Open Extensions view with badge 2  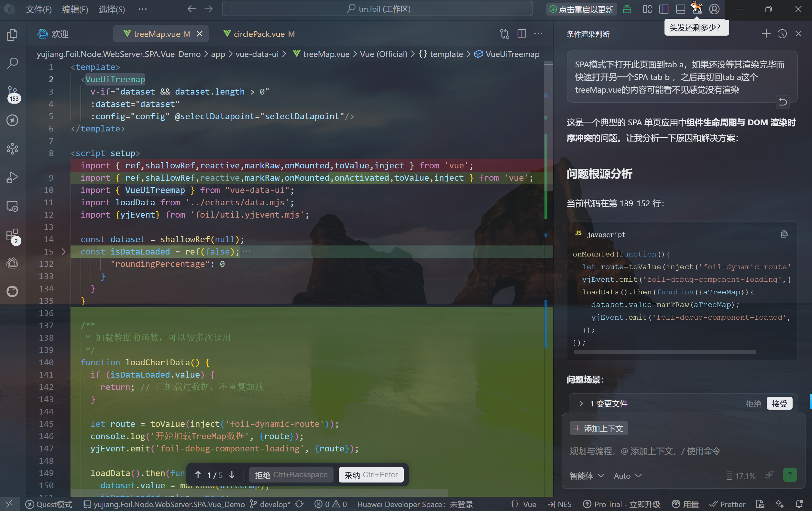(x=13, y=235)
